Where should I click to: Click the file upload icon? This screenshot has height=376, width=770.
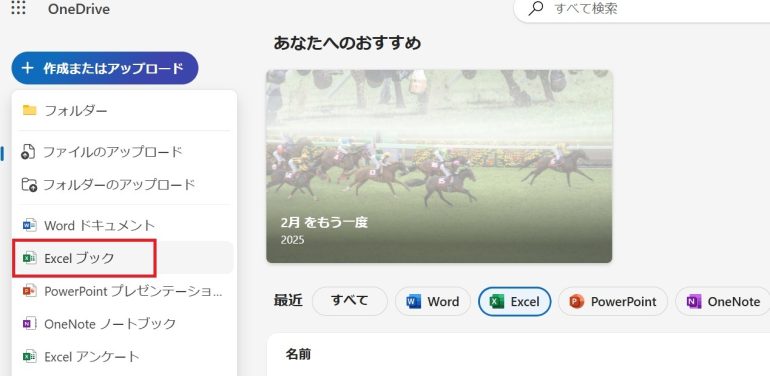click(x=28, y=152)
